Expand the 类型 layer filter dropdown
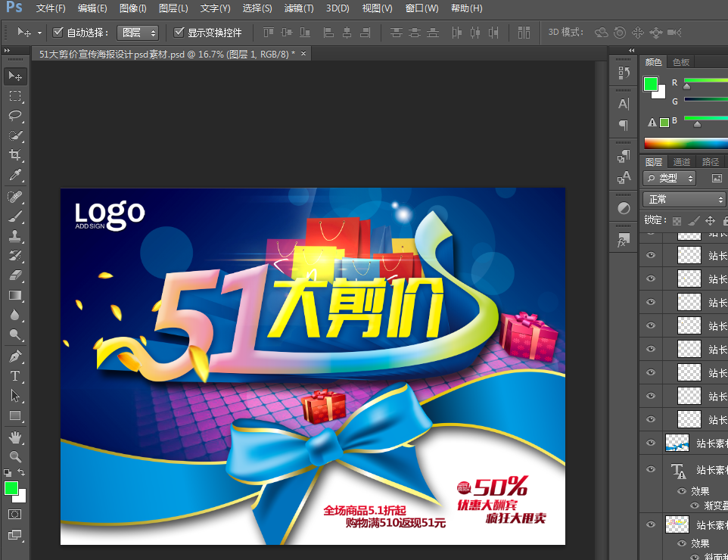This screenshot has height=560, width=728. 669,179
